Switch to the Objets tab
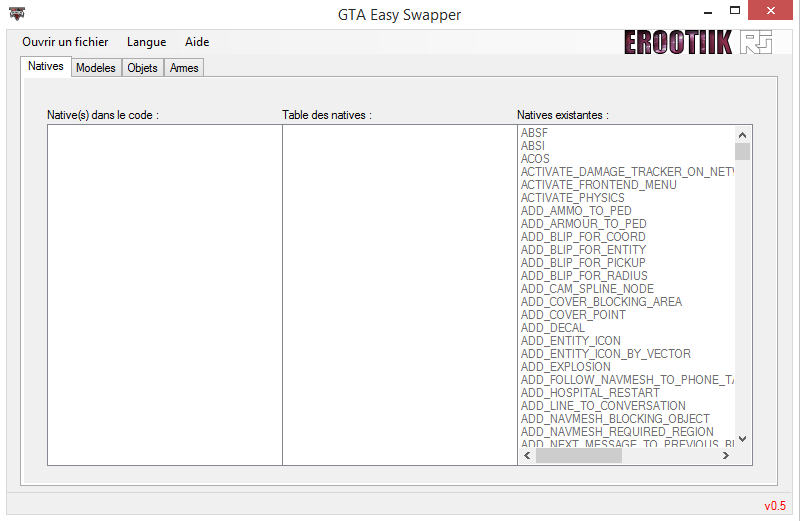Image resolution: width=800 pixels, height=521 pixels. pos(142,68)
